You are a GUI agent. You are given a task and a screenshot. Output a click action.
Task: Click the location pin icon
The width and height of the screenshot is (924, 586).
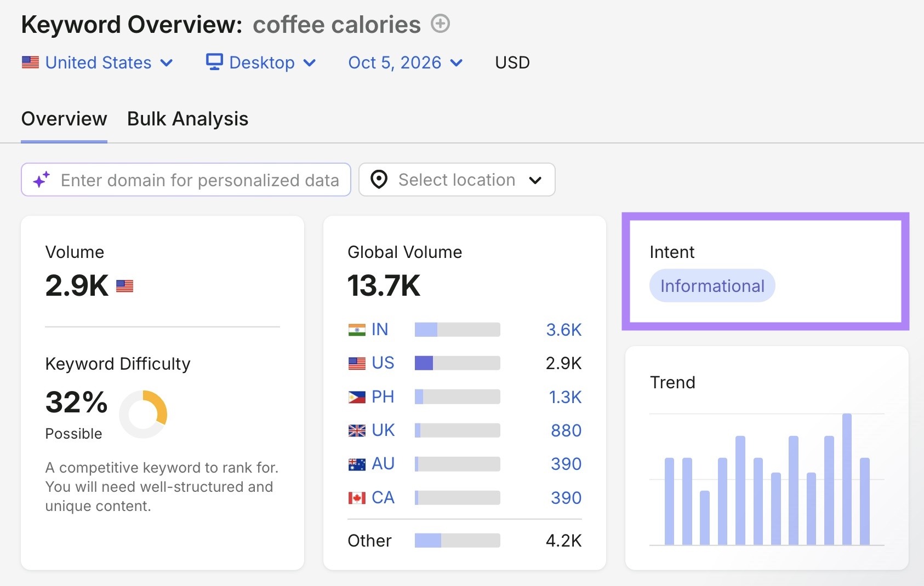point(379,180)
